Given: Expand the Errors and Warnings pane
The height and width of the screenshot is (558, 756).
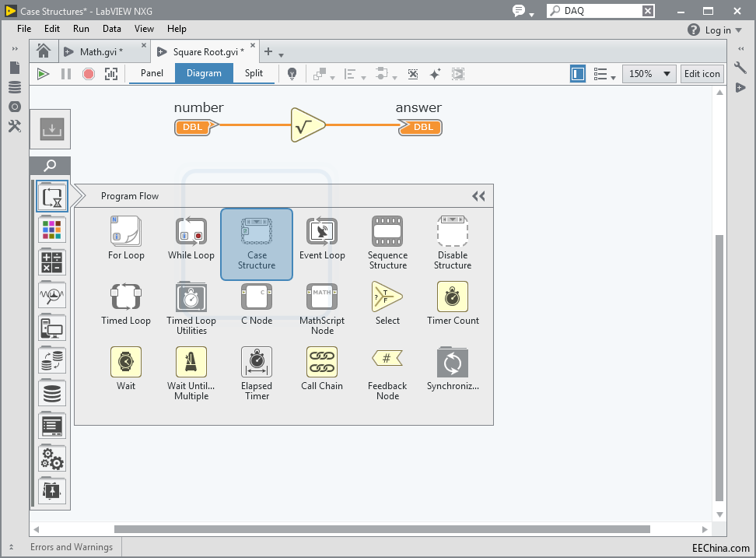Looking at the screenshot, I should pos(11,547).
